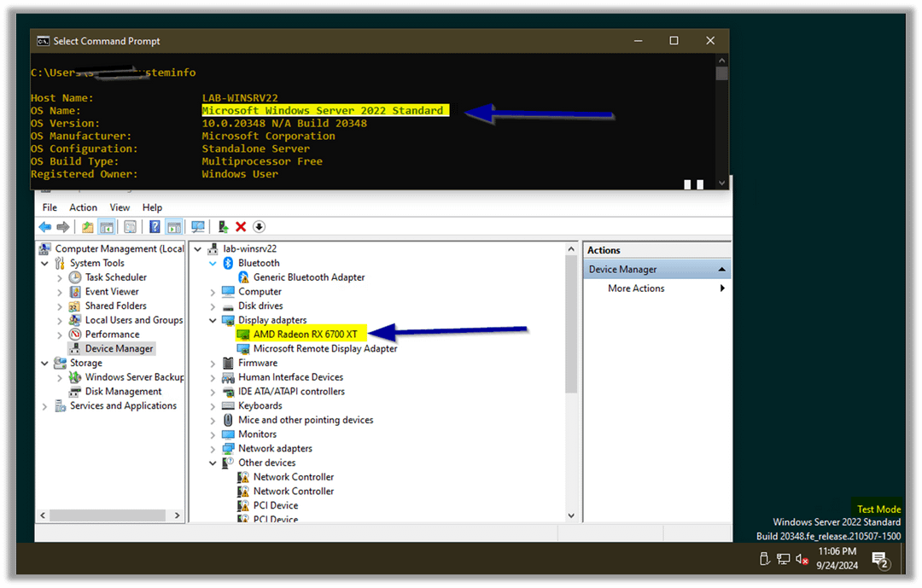Image resolution: width=922 pixels, height=588 pixels.
Task: Click the taskbar clock showing 11:06 PM
Action: [836, 559]
